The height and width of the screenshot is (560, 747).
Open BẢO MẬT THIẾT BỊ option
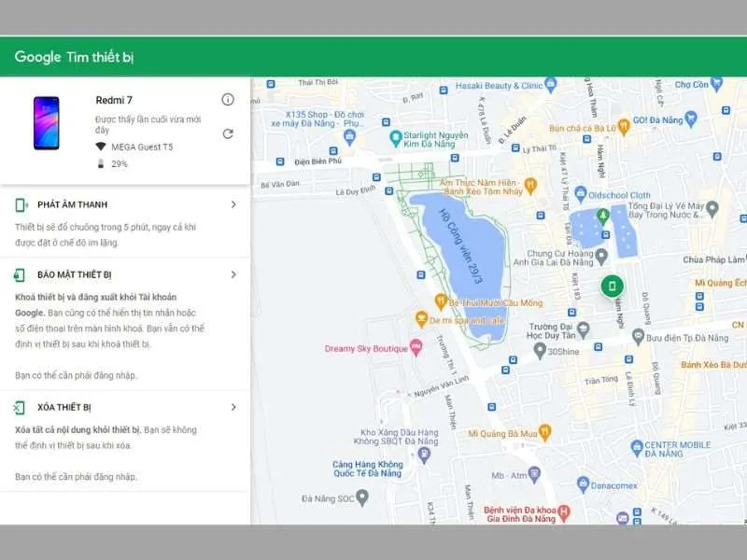(125, 324)
